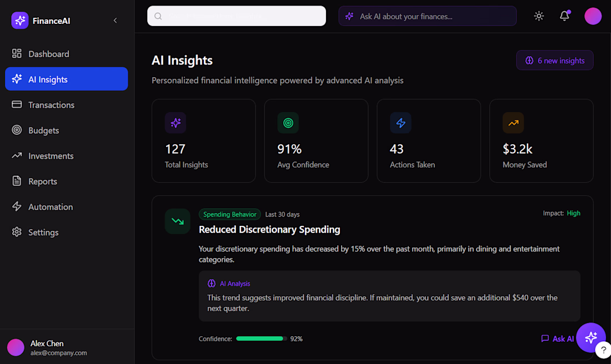Viewport: 611px width, 364px height.
Task: Click the AI Insights page heading
Action: [182, 60]
